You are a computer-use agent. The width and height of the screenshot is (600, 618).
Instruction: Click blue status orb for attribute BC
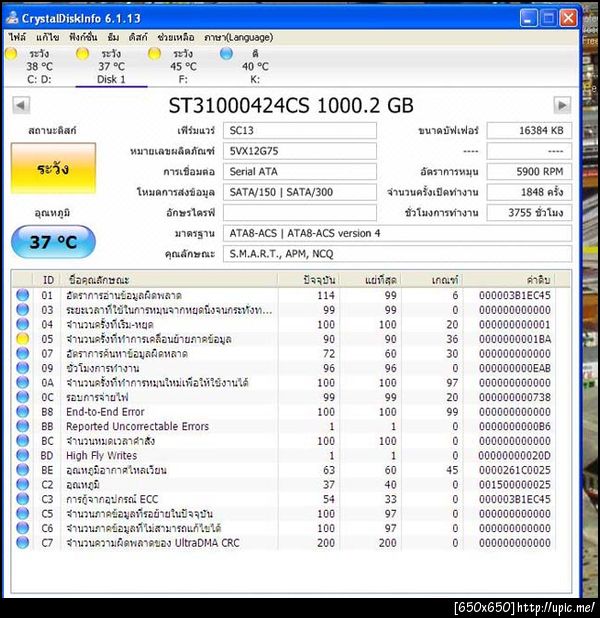tap(23, 441)
